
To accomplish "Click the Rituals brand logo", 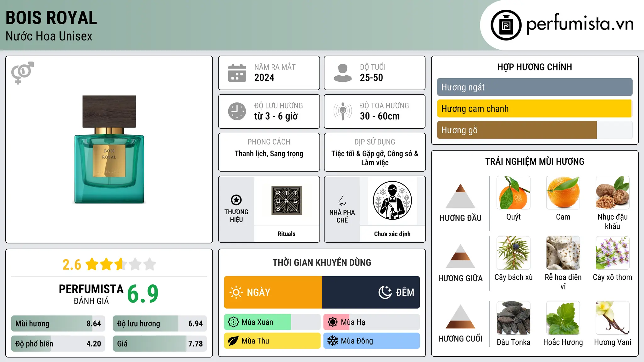I will click(286, 200).
